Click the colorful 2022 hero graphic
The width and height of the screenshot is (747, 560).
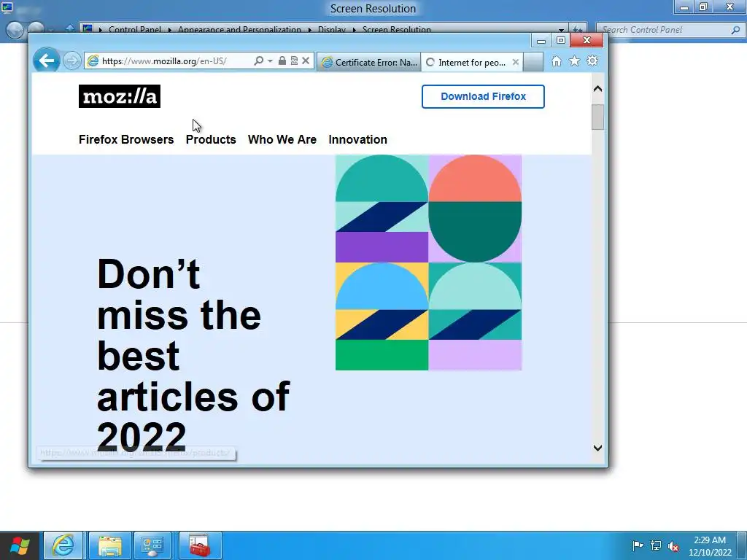click(x=428, y=262)
